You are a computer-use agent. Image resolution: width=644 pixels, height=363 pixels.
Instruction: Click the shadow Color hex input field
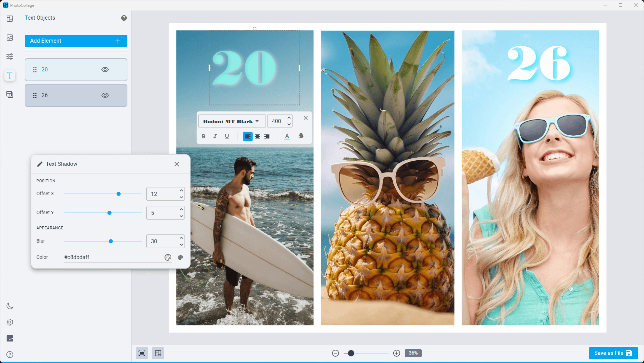coord(113,257)
